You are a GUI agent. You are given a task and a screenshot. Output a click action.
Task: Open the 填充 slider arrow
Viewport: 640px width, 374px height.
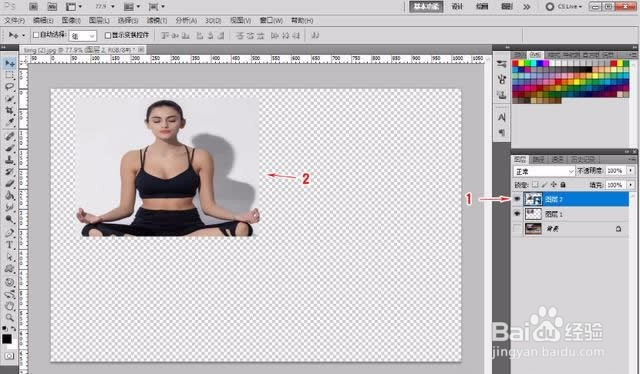[631, 185]
